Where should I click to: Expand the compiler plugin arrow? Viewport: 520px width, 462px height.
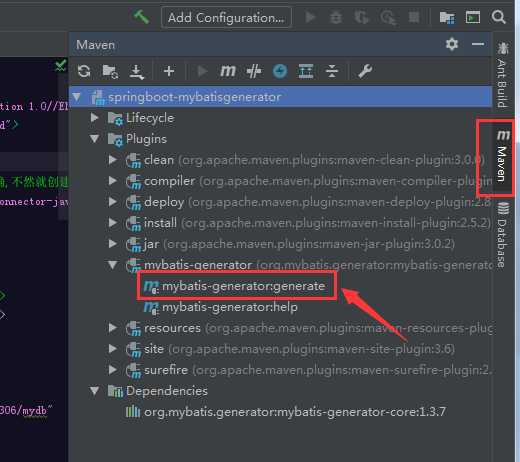113,181
